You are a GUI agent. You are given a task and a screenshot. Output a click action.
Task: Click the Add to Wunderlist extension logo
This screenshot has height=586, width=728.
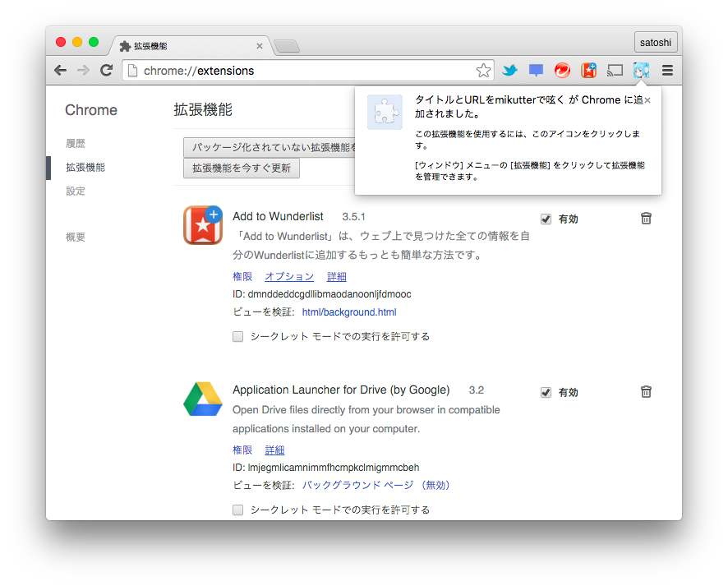click(203, 224)
